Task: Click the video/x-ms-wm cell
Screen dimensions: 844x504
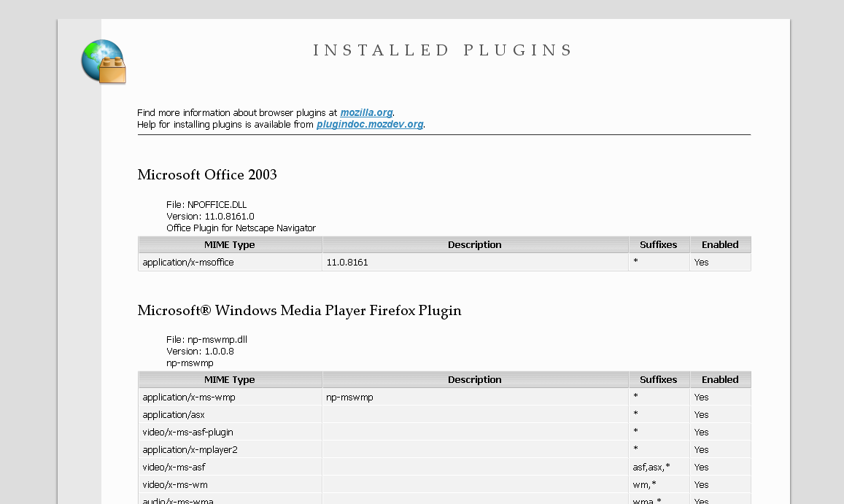Action: tap(231, 484)
